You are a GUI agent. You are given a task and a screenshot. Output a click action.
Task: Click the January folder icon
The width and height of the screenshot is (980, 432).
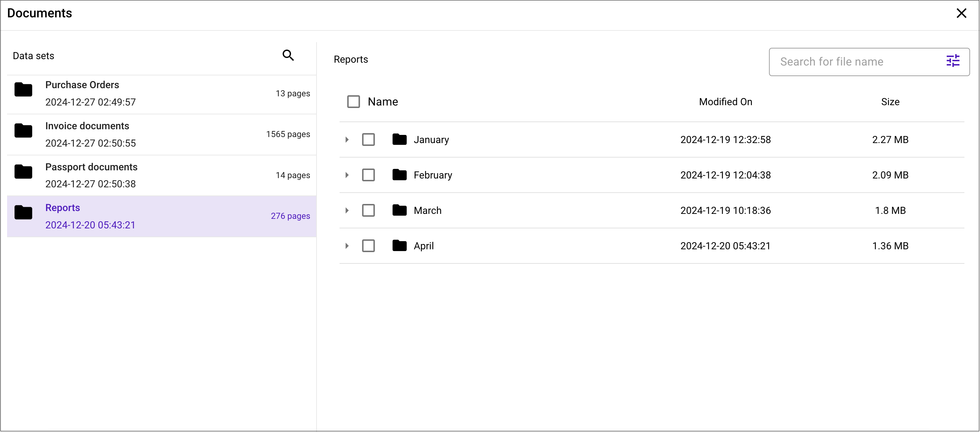399,140
